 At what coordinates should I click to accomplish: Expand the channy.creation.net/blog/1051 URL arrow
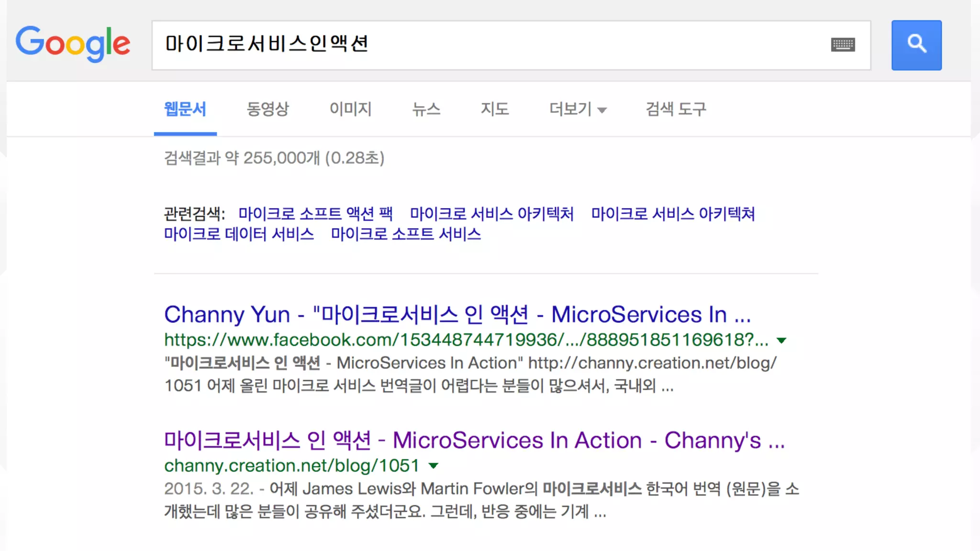coord(434,466)
